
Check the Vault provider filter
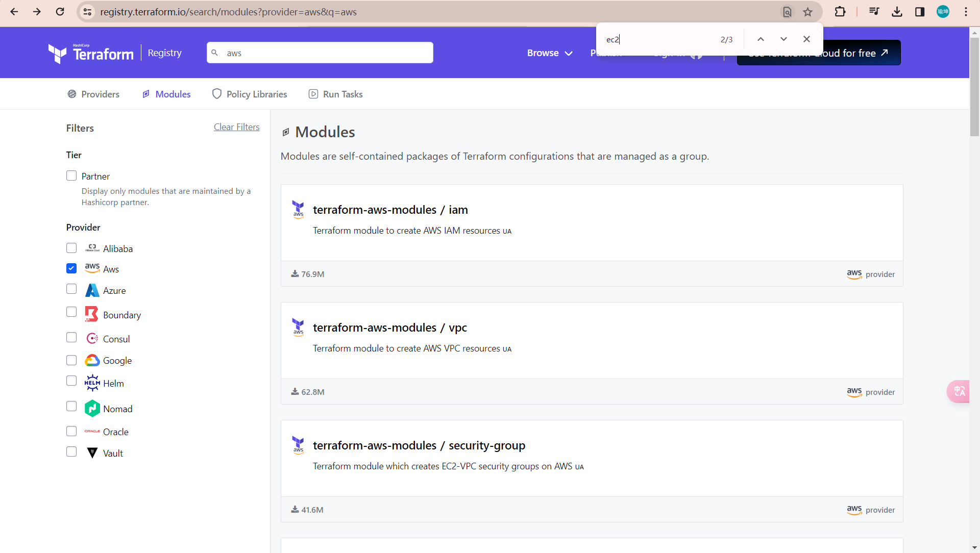tap(71, 451)
